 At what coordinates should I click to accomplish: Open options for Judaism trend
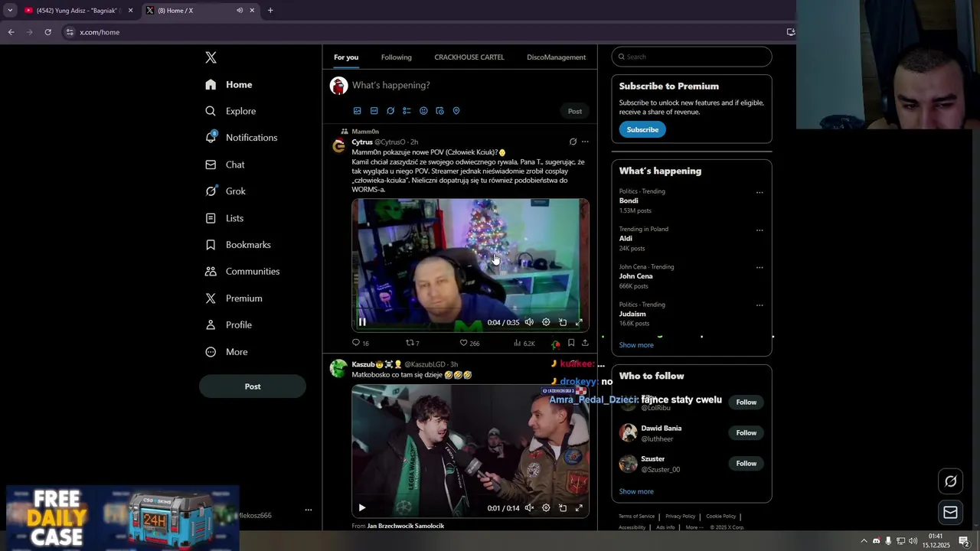pyautogui.click(x=759, y=305)
